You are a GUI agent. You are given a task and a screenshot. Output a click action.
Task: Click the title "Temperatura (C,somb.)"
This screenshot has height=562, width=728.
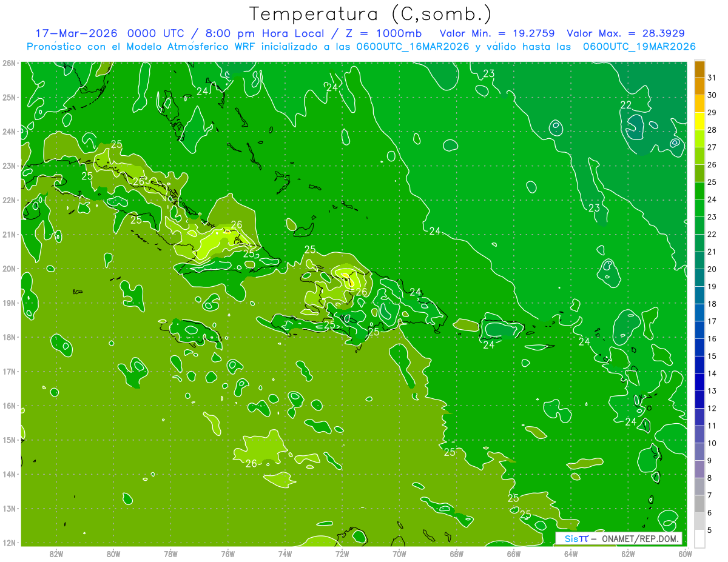[x=371, y=14]
